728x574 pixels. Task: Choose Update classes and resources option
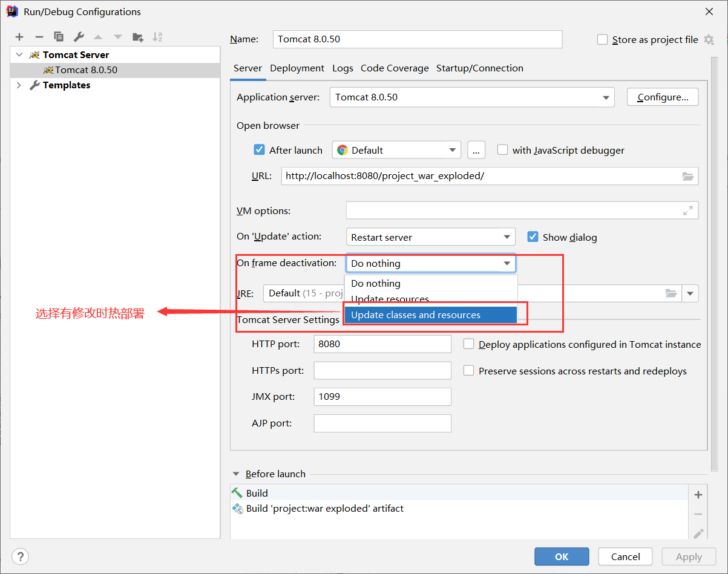pyautogui.click(x=431, y=315)
